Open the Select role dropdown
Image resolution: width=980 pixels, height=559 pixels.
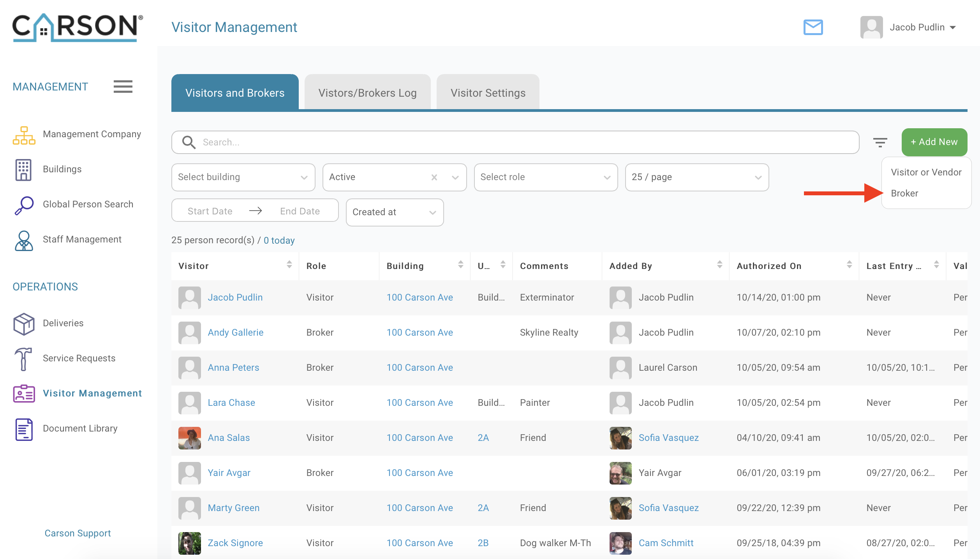point(545,177)
